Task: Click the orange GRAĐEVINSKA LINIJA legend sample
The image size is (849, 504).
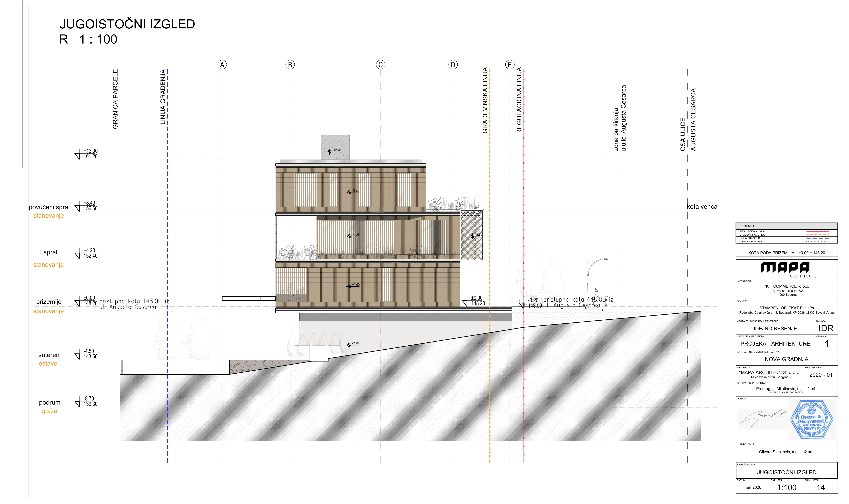Action: point(818,235)
